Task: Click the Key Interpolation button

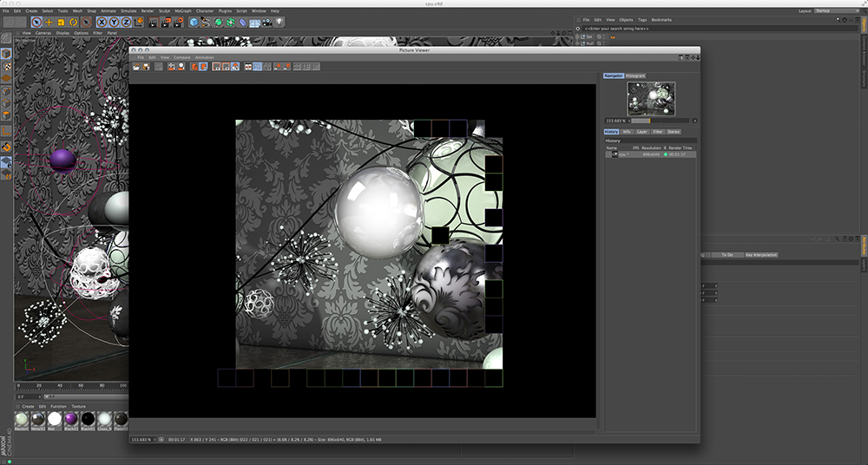Action: (x=759, y=255)
